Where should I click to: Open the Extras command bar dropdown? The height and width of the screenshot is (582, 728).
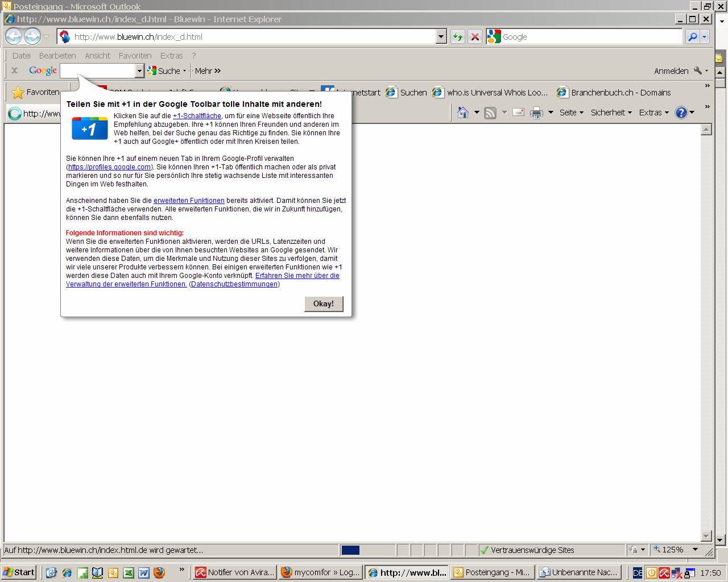coord(654,113)
